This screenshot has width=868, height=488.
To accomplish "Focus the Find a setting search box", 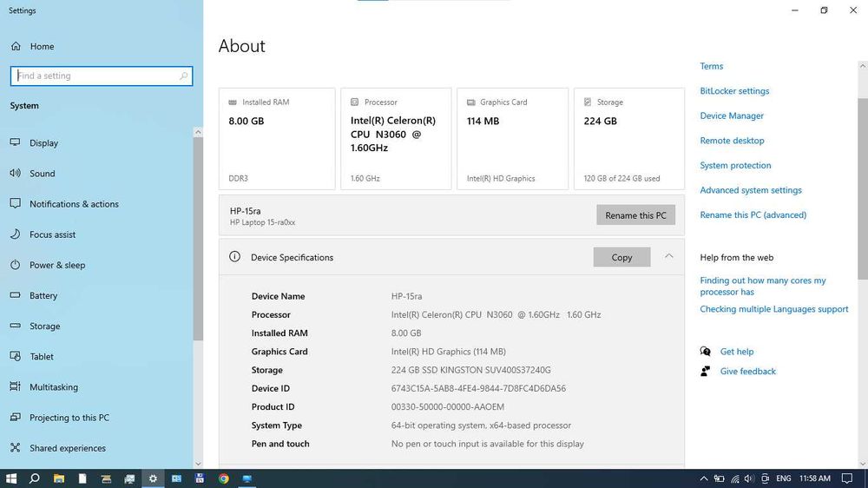I will pyautogui.click(x=102, y=76).
